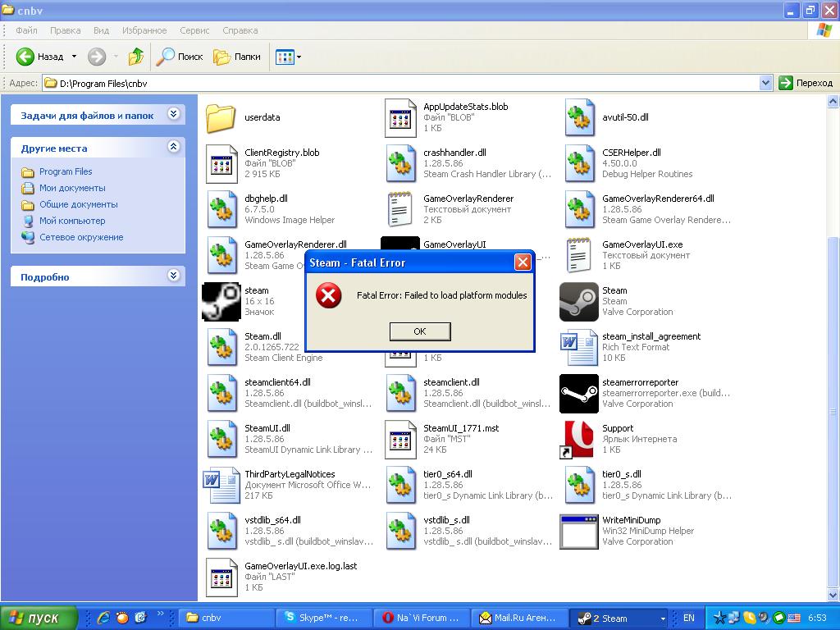Select the Support internet shortcut icon
This screenshot has height=630, width=840.
[x=577, y=440]
